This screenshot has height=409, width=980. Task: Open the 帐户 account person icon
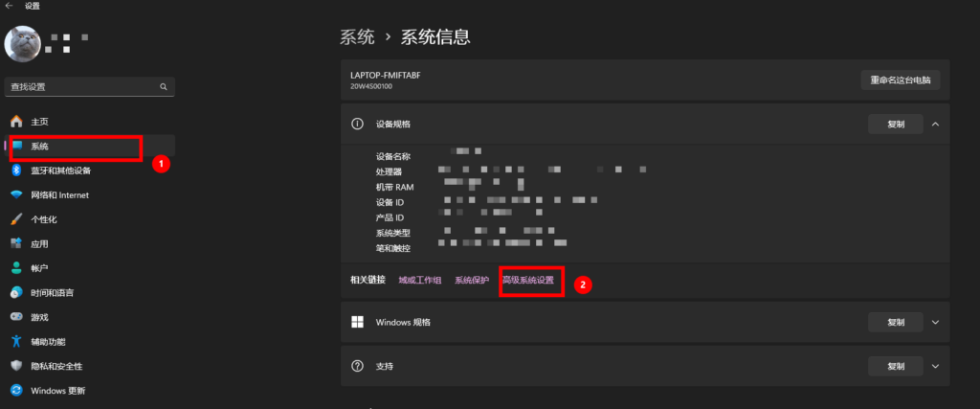coord(16,268)
